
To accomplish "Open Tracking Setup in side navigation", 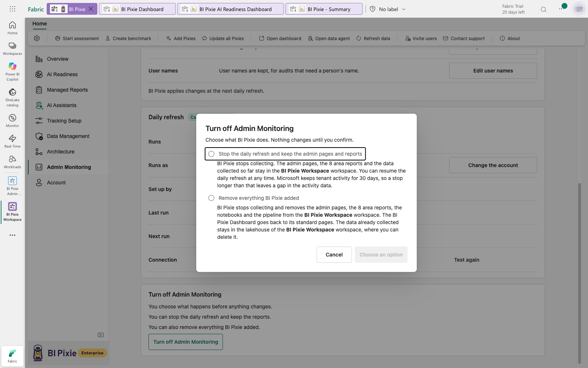I will 68,121.
